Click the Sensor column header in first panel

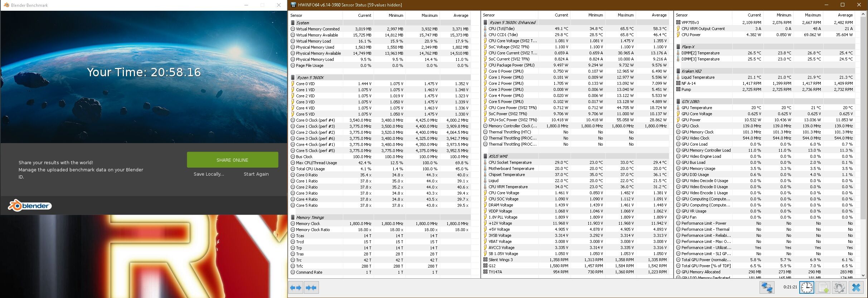315,15
